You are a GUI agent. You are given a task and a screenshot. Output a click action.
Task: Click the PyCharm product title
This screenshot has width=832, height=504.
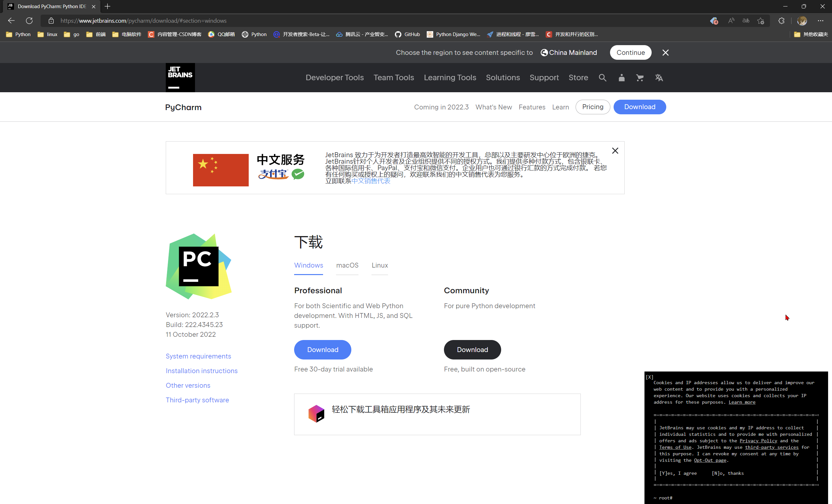point(183,107)
